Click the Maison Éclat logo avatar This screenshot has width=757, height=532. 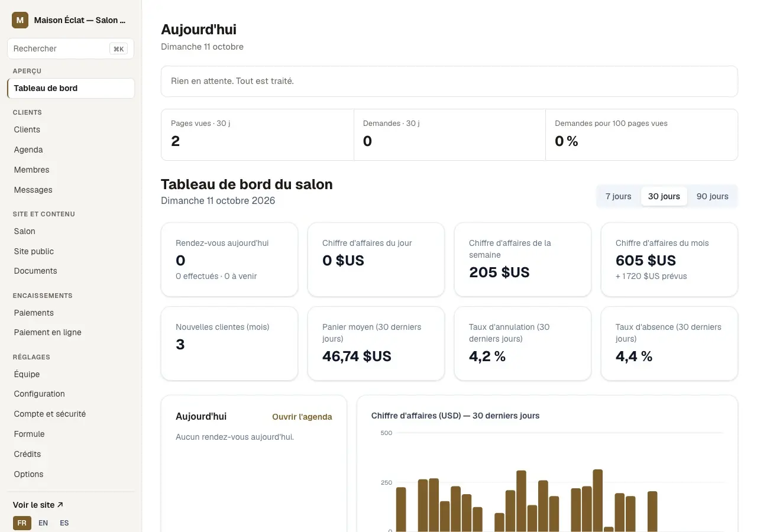(x=20, y=20)
